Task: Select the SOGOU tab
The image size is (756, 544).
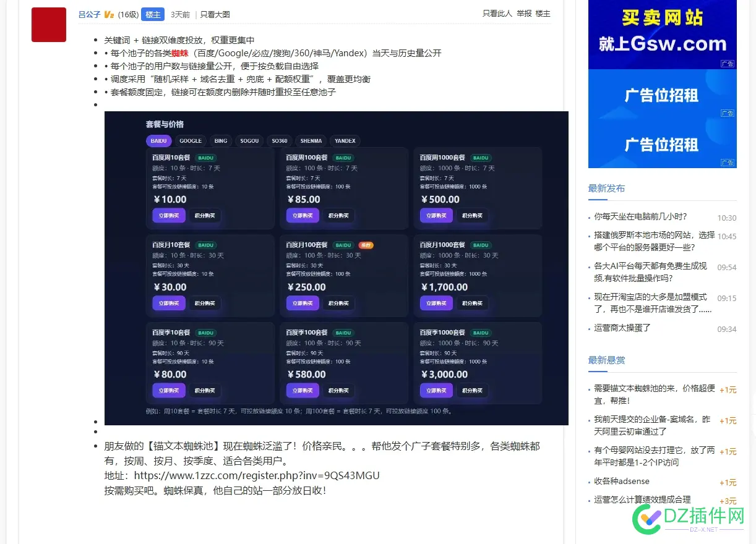Action: click(x=249, y=140)
